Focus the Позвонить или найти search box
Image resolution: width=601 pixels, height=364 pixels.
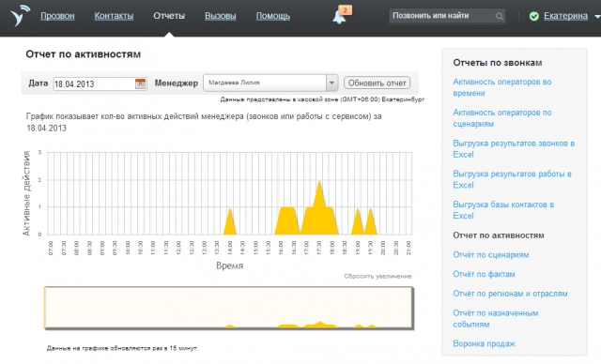[447, 16]
